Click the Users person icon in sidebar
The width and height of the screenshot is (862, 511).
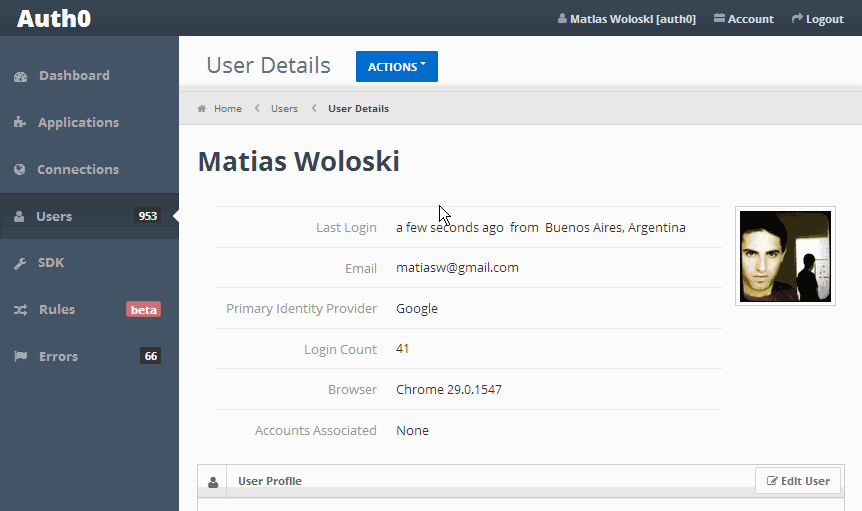point(19,216)
